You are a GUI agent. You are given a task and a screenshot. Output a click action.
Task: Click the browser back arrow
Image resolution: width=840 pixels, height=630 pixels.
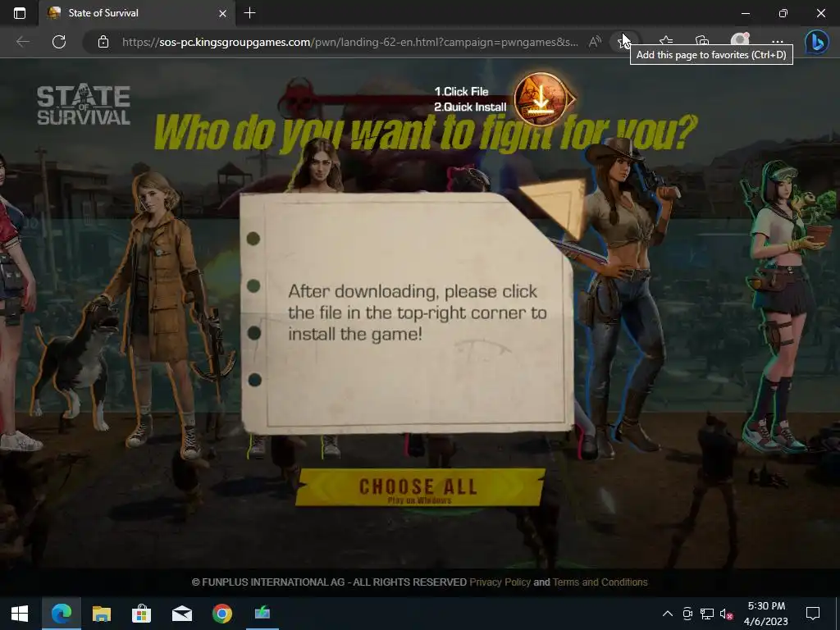click(x=22, y=42)
